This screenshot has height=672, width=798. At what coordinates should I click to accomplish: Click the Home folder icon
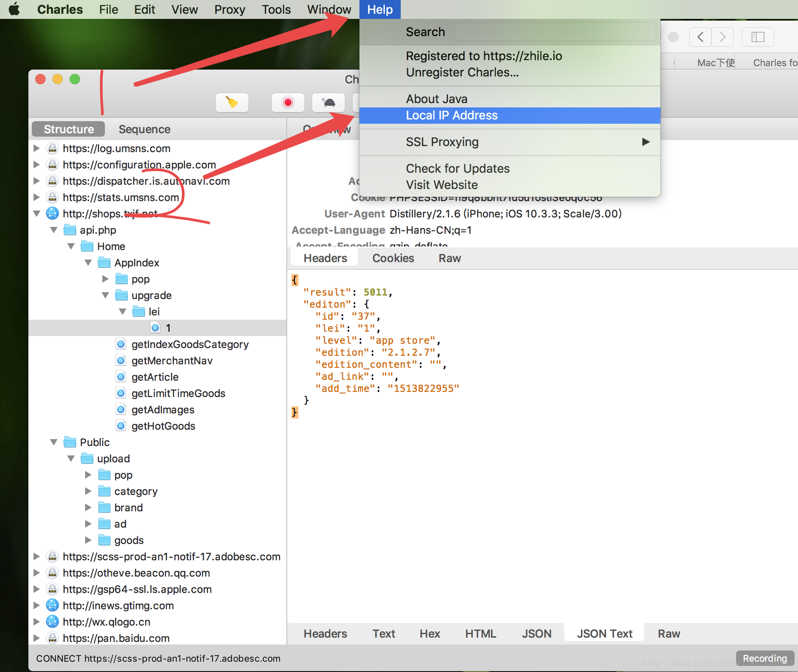coord(87,246)
